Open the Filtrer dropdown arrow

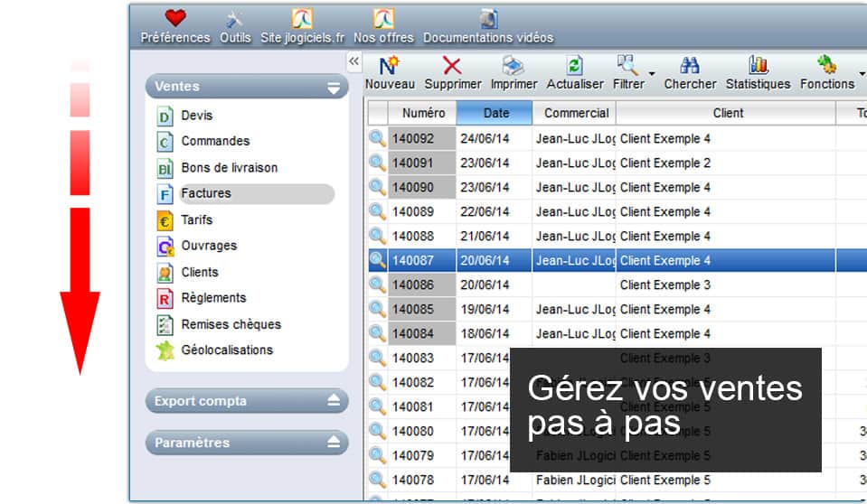pyautogui.click(x=651, y=73)
